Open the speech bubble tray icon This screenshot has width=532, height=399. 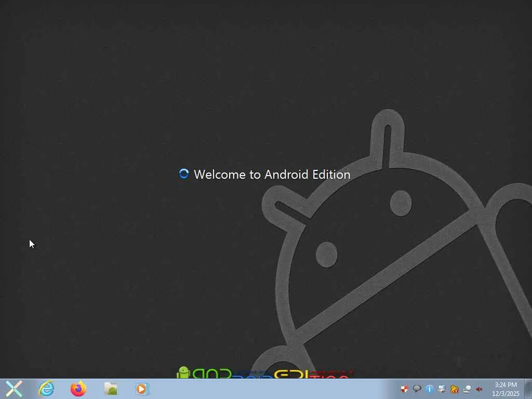click(x=417, y=389)
